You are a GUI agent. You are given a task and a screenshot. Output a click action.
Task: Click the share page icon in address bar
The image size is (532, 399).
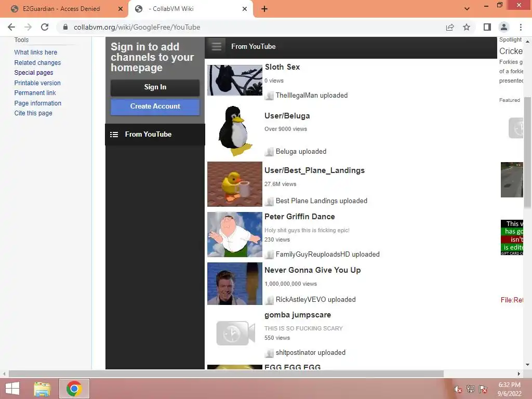[x=450, y=27]
